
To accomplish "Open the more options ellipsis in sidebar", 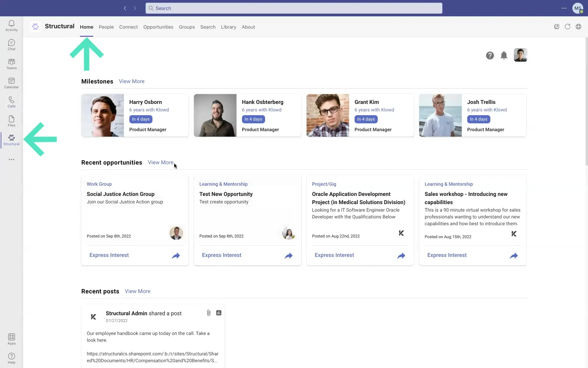I will click(x=11, y=159).
